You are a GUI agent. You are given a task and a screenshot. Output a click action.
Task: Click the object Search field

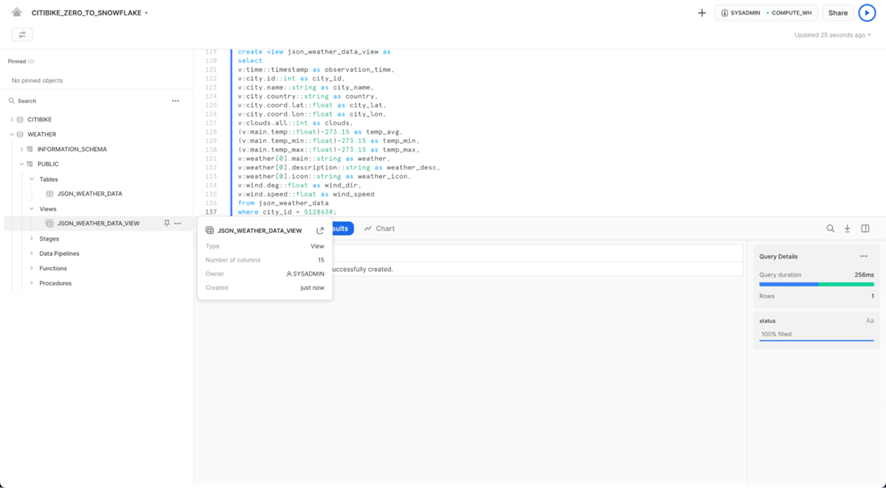point(90,101)
